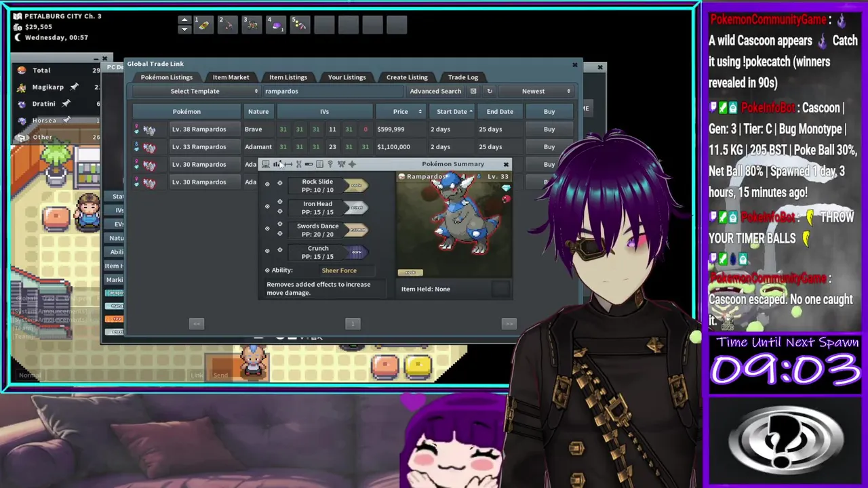Click the page number 1 indicator
868x488 pixels.
[x=353, y=324]
